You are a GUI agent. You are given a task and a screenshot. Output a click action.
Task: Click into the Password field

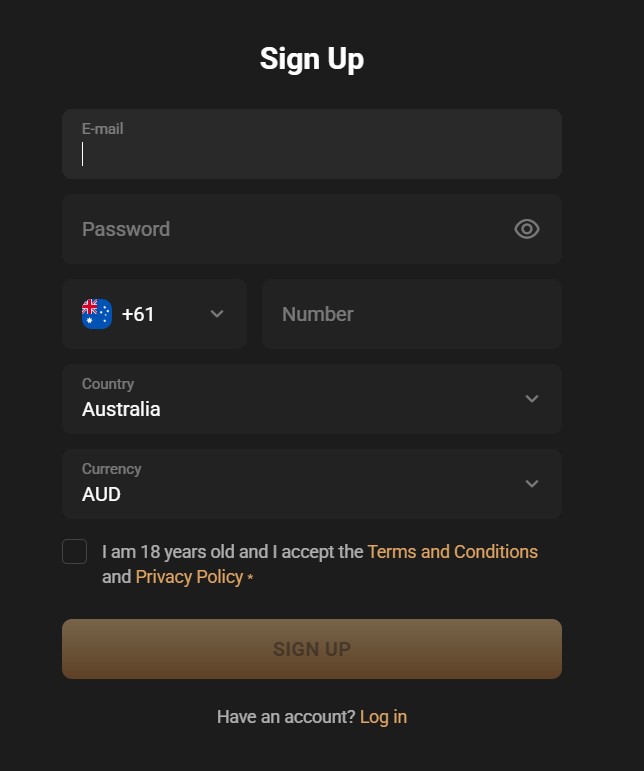click(290, 229)
